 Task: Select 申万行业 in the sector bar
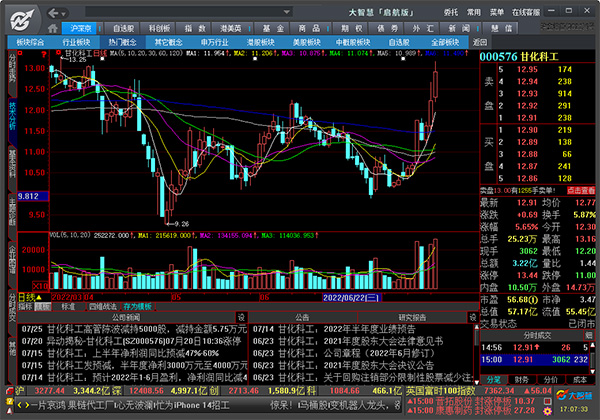pyautogui.click(x=215, y=42)
